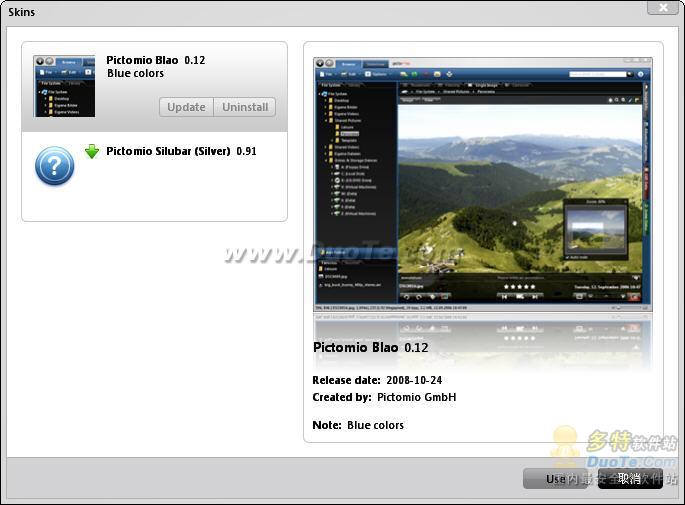Click the Blue colors description in list
The image size is (685, 505).
tap(135, 73)
